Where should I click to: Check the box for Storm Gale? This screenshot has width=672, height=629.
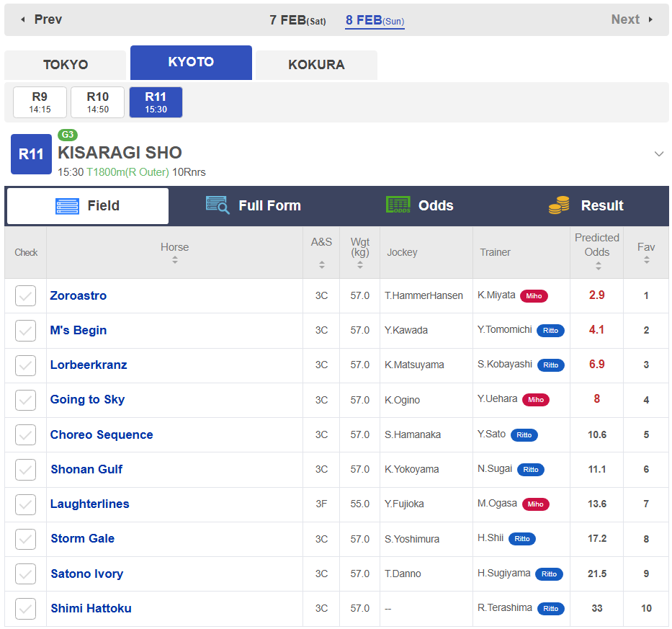[25, 539]
